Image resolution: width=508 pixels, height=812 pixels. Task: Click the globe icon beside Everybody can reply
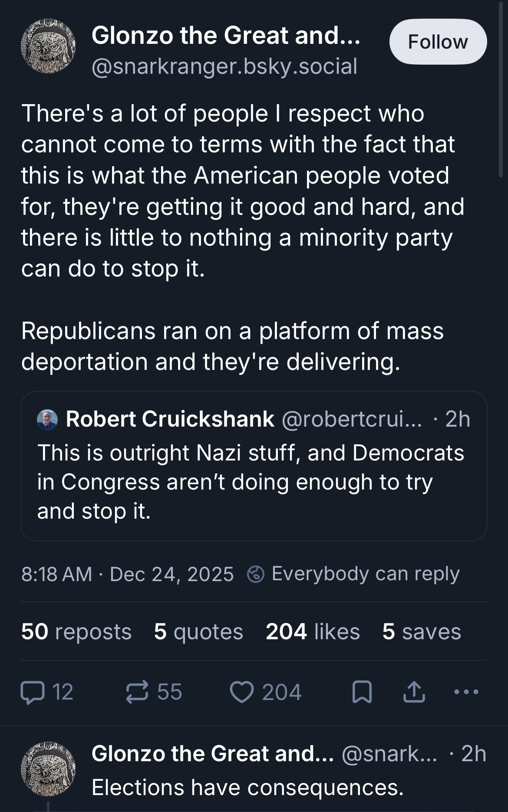tap(256, 574)
